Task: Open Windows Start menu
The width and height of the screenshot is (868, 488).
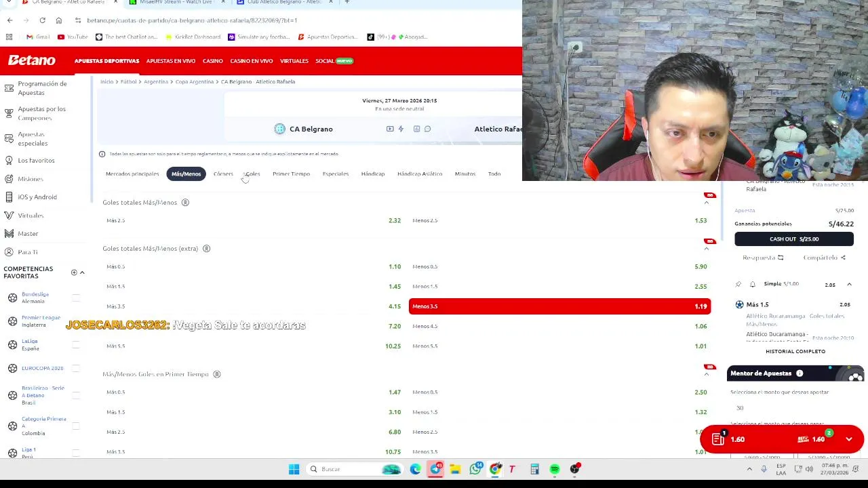Action: click(294, 469)
